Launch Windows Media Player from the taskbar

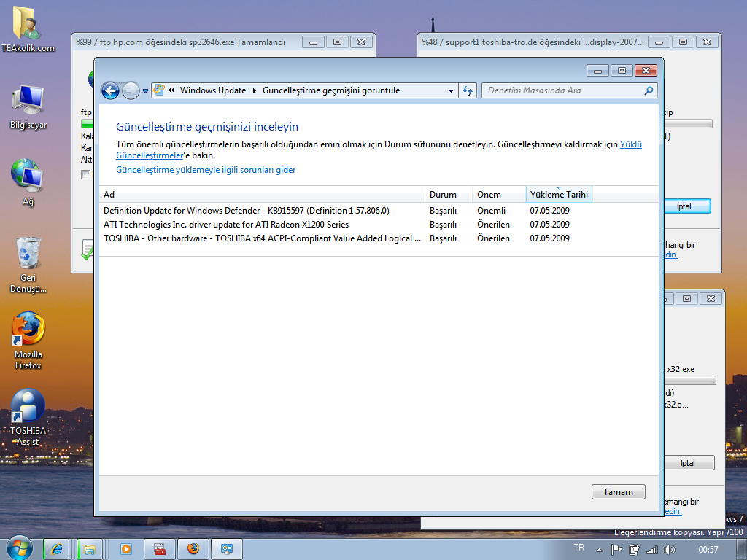tap(126, 549)
